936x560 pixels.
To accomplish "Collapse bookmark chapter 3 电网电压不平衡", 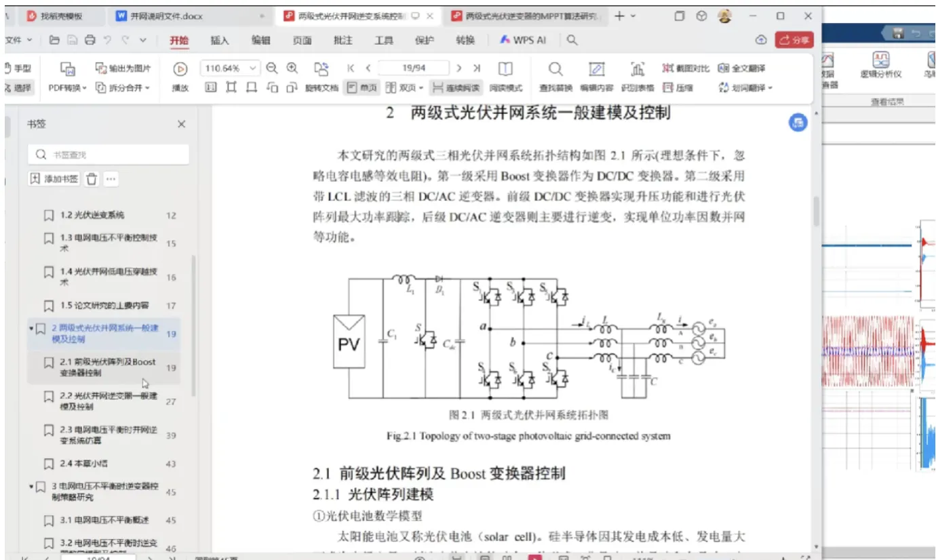I will pyautogui.click(x=31, y=487).
